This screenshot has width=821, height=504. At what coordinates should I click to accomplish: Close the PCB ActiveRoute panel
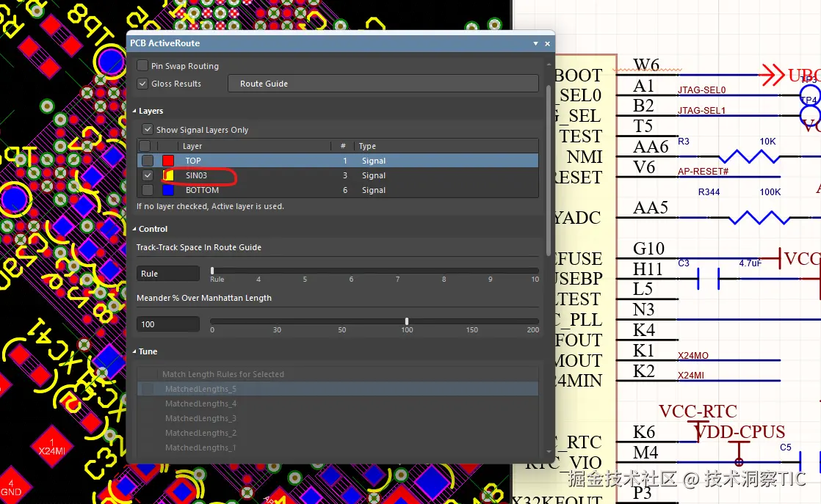(547, 43)
